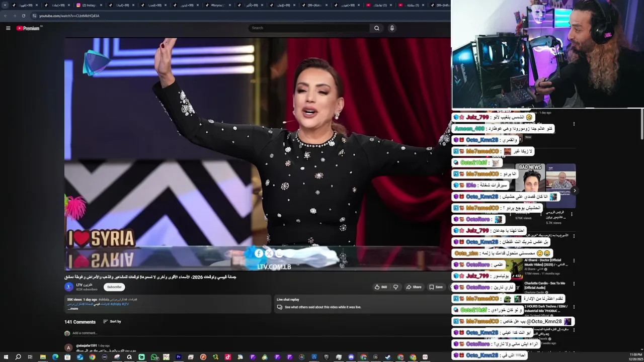This screenshot has height=362, width=644.
Task: Open Adobe Premiere Pro from taskbar
Action: [x=179, y=357]
